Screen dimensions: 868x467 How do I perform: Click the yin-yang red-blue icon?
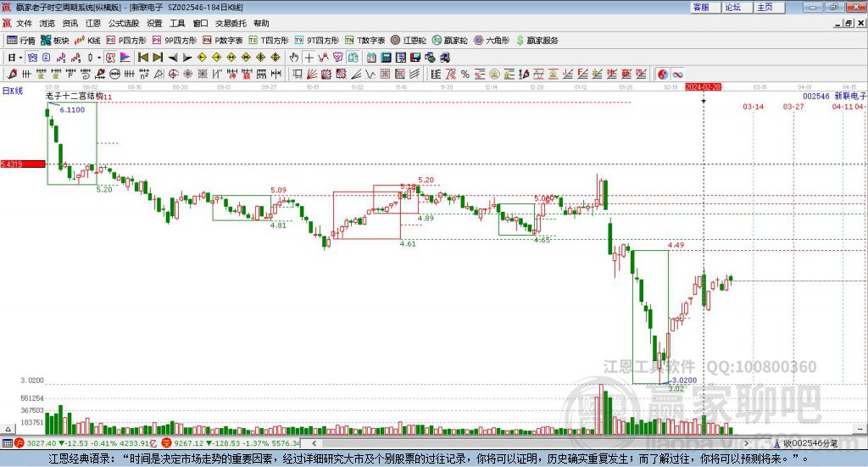pyautogui.click(x=663, y=74)
